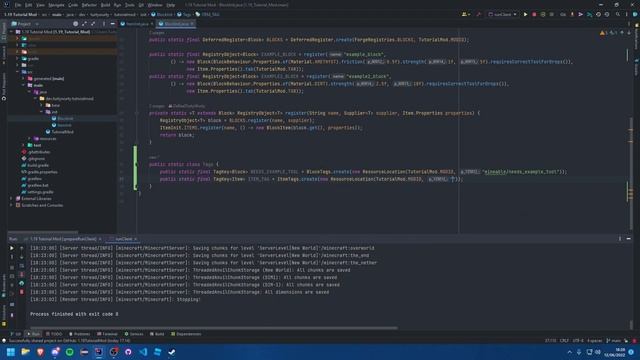Collapse the src folder in project tree

pyautogui.click(x=18, y=72)
